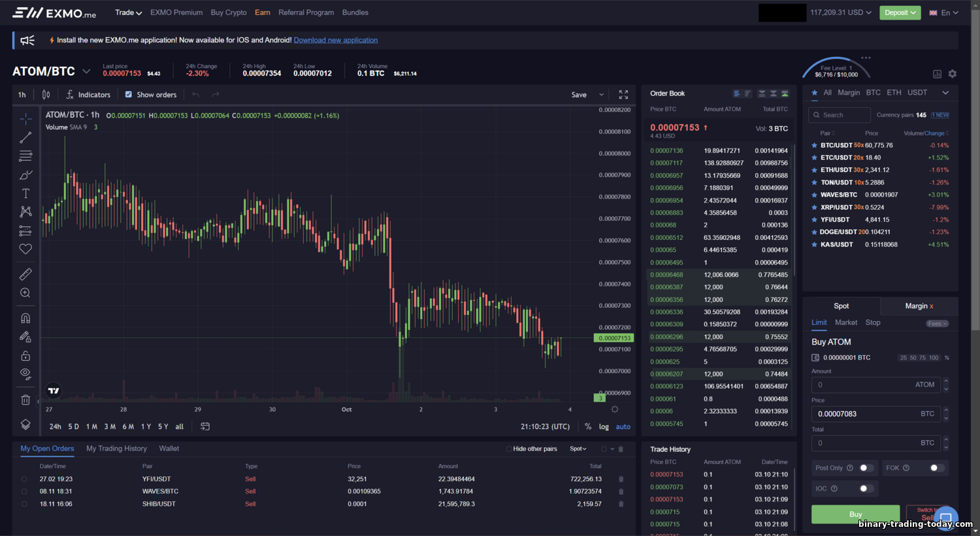Select the text annotation tool
The height and width of the screenshot is (536, 980).
click(25, 193)
